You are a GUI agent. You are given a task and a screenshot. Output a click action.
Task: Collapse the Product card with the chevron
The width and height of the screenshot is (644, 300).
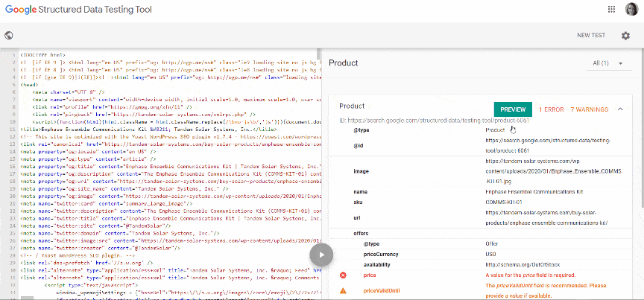620,109
